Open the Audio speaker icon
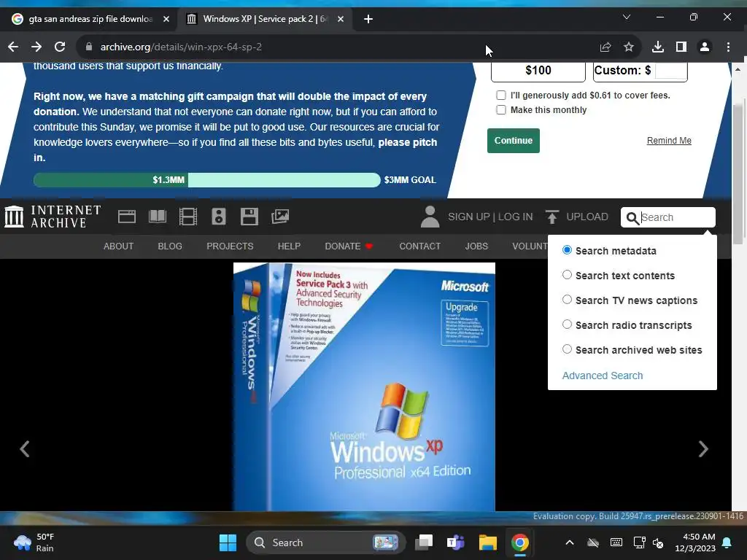The height and width of the screenshot is (560, 747). pyautogui.click(x=219, y=217)
